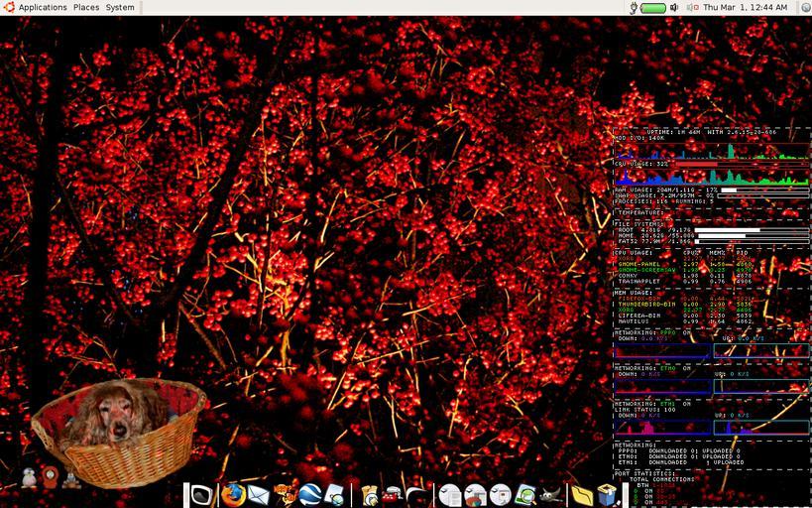This screenshot has height=508, width=812.
Task: Open the GIMP mascot icon in dock
Action: [547, 494]
